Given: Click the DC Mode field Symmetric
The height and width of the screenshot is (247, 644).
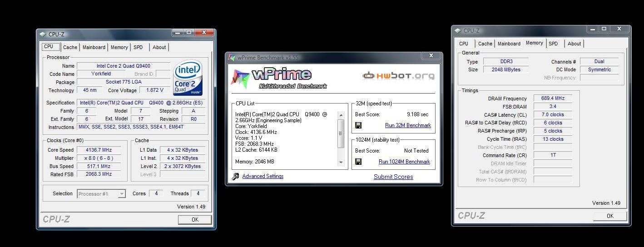Looking at the screenshot, I should (x=599, y=69).
